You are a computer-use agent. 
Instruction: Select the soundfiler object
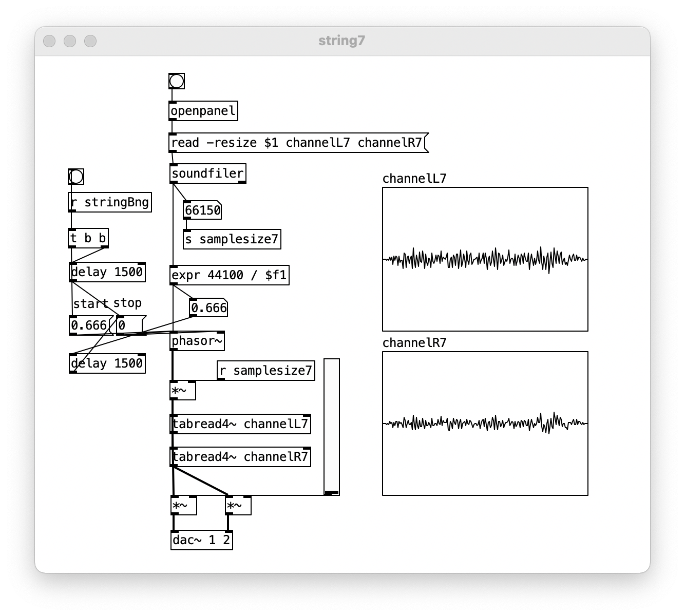pyautogui.click(x=207, y=174)
